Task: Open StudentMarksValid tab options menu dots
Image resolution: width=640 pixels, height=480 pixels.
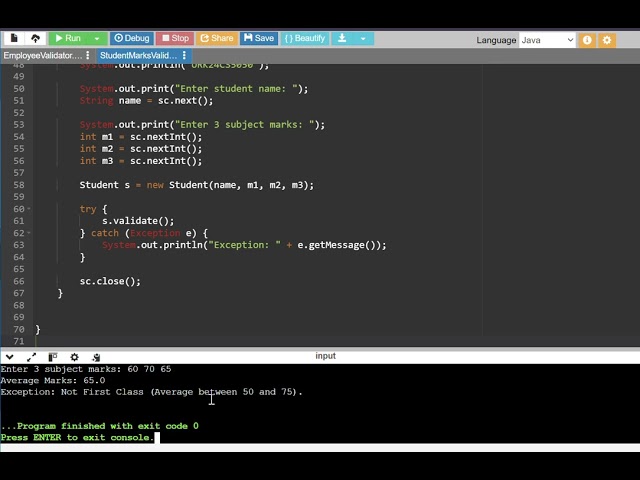Action: click(x=184, y=55)
